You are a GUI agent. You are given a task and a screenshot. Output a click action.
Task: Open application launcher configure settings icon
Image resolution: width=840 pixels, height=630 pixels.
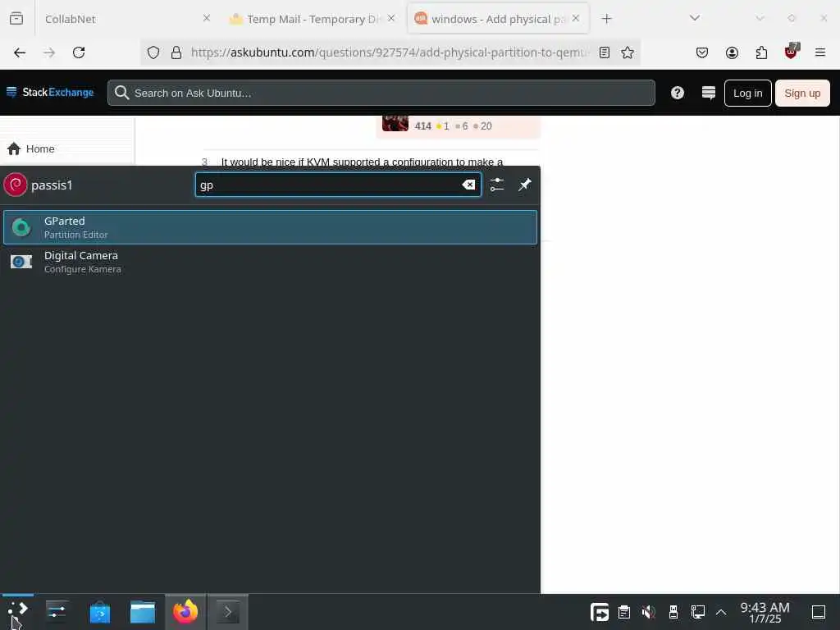click(496, 185)
